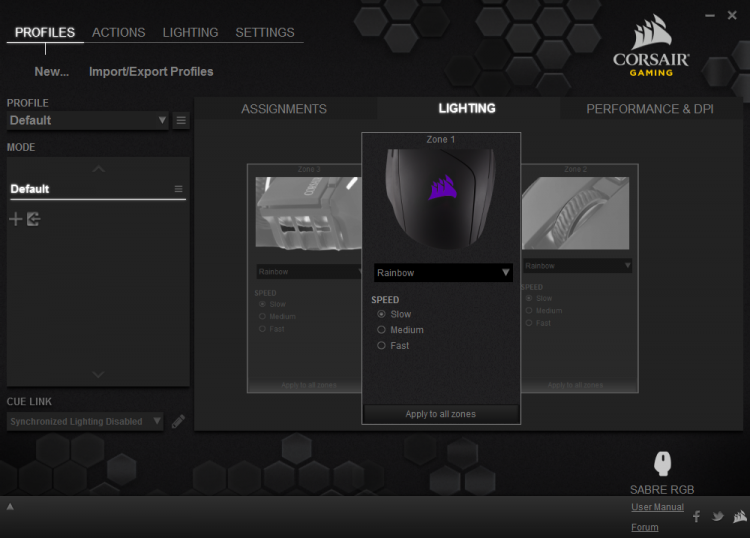
Task: Select the Zone 3 mouse thumbnail
Action: point(309,213)
